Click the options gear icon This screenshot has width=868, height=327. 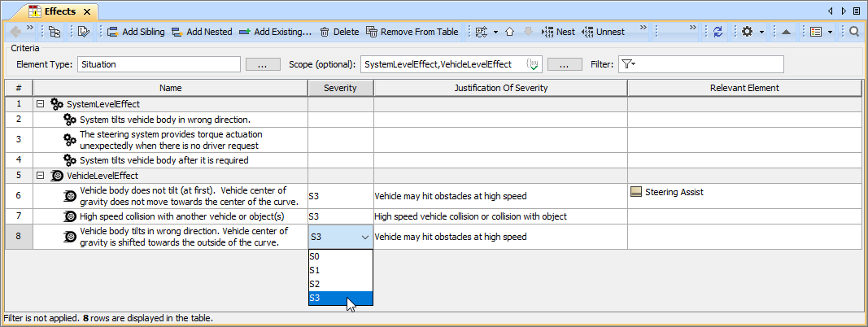point(747,32)
